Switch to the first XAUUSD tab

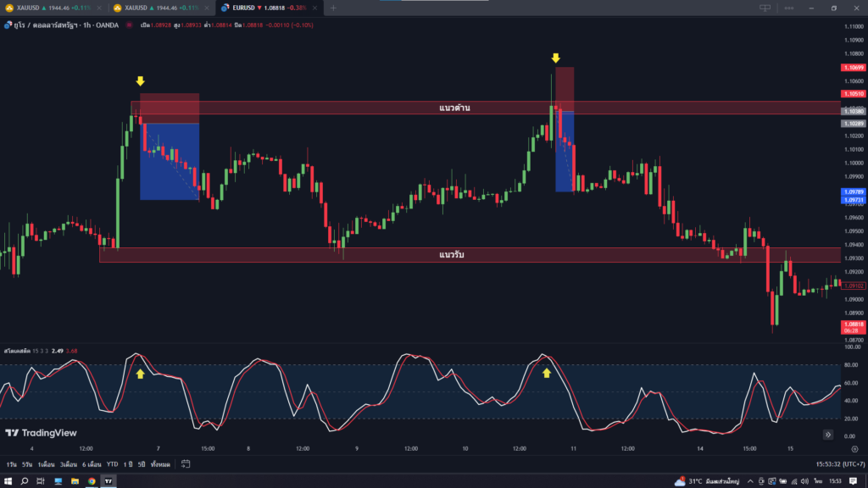click(53, 8)
